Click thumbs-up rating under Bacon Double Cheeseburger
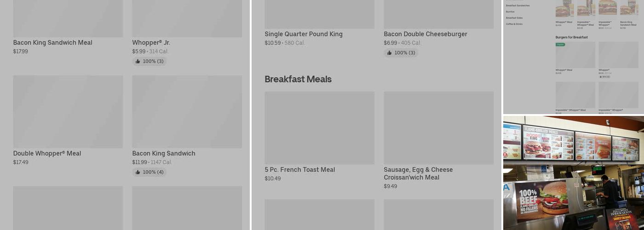This screenshot has width=644, height=230. pos(401,53)
